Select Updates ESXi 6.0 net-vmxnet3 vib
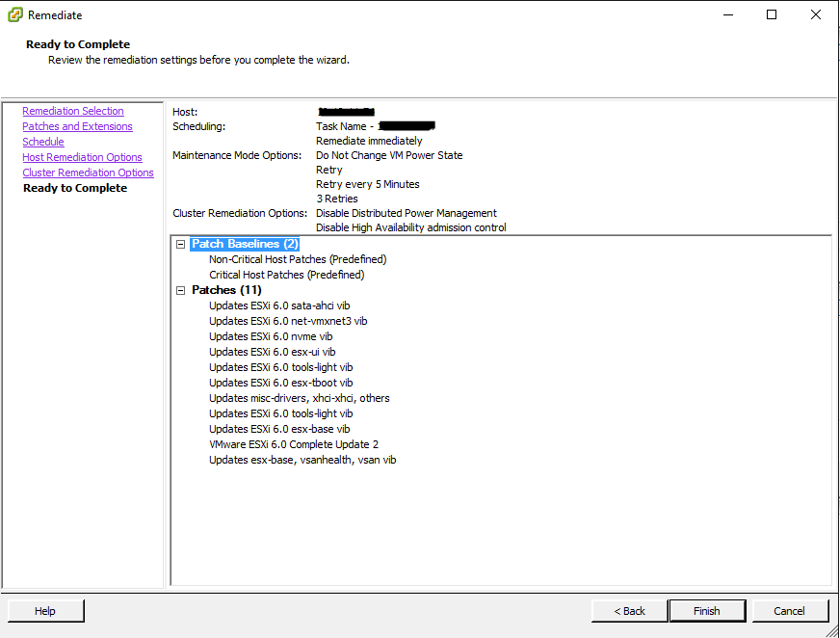 288,321
